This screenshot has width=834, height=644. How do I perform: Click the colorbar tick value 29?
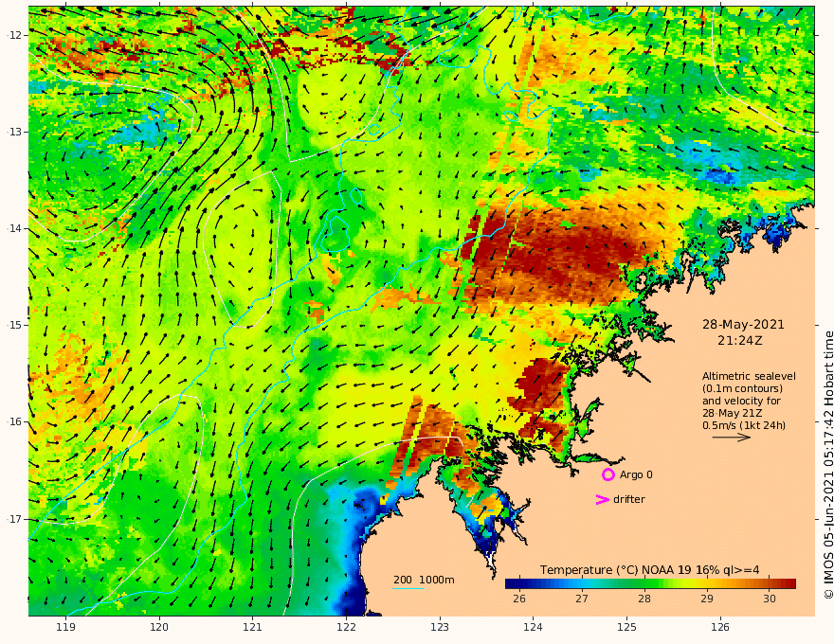(x=707, y=599)
